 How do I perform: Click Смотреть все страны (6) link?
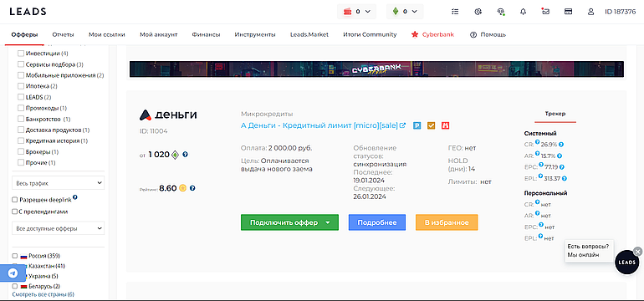[x=43, y=294]
